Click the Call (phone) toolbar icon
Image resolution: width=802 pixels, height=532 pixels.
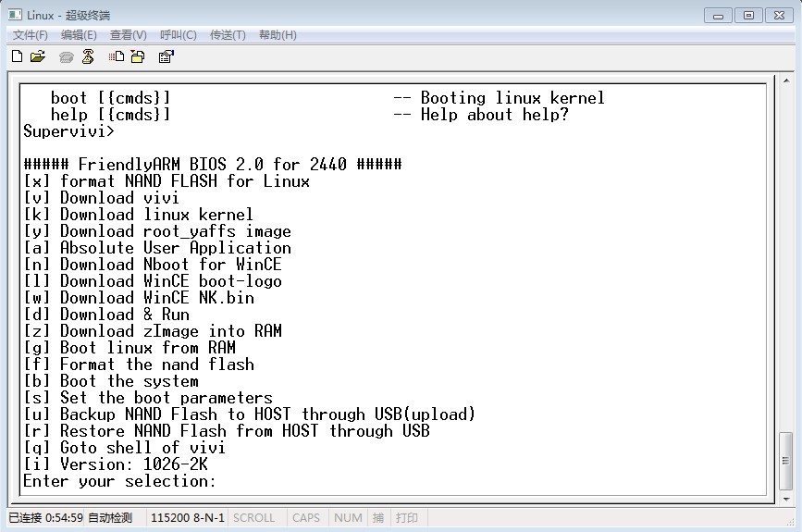click(66, 56)
